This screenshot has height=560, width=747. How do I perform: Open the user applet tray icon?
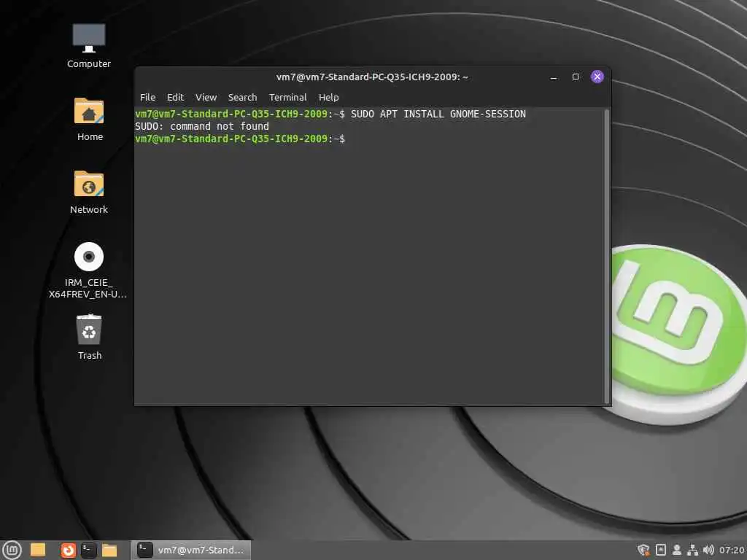tap(676, 550)
